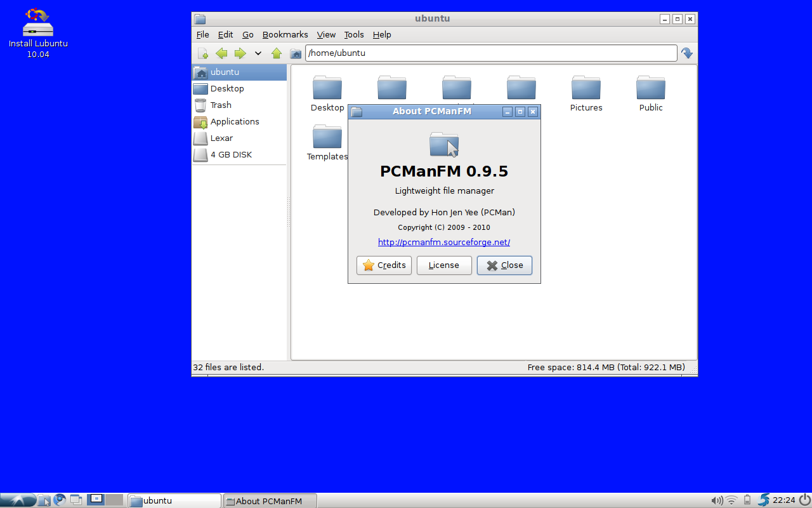Open the View menu
The image size is (812, 508).
tap(326, 34)
